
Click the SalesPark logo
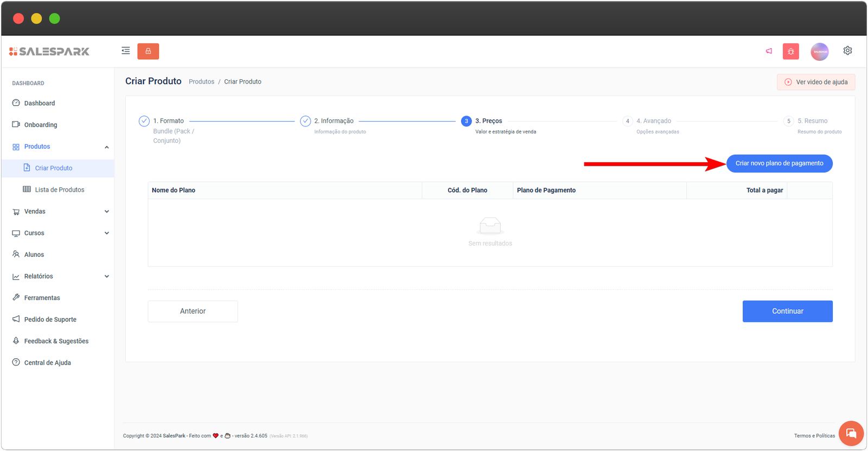[x=49, y=52]
